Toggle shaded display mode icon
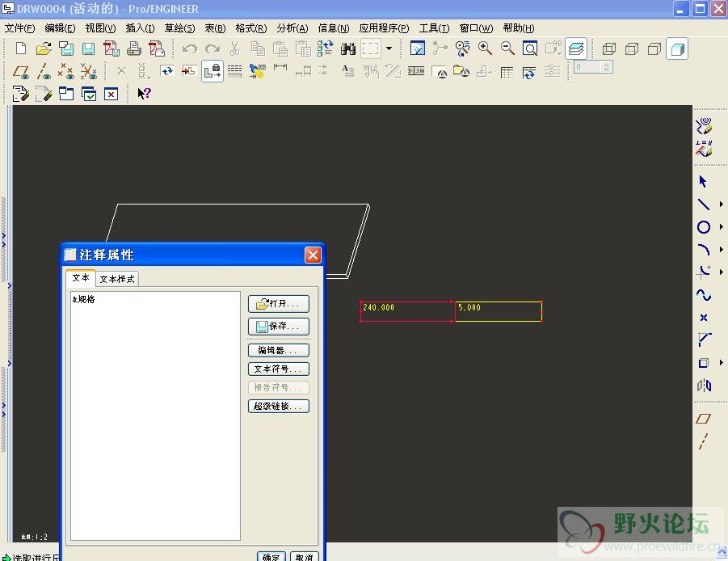 [x=677, y=49]
